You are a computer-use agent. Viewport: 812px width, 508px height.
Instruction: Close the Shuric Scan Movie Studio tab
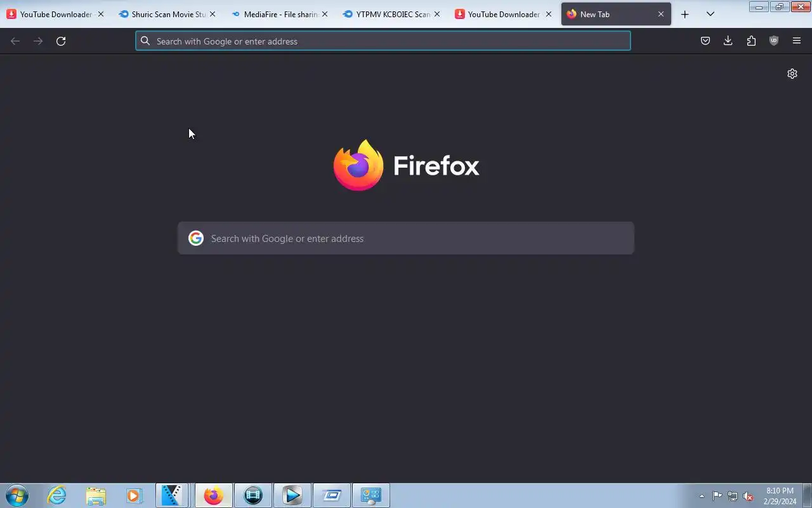[213, 14]
